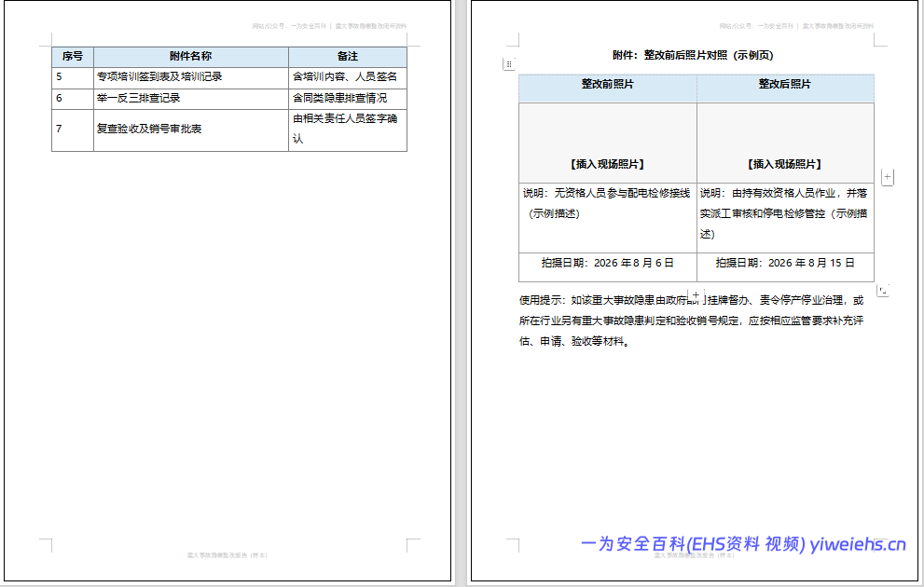The height and width of the screenshot is (587, 924).
Task: Click the left page footer text
Action: pyautogui.click(x=228, y=555)
